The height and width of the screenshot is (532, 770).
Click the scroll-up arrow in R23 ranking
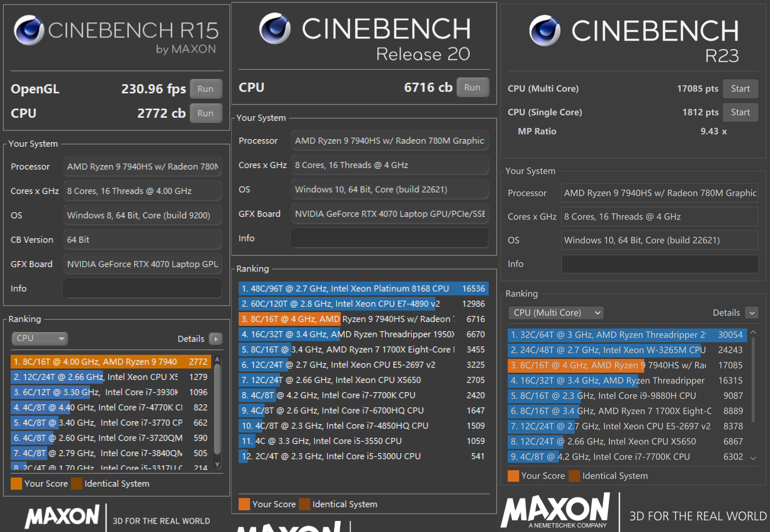coord(753,333)
